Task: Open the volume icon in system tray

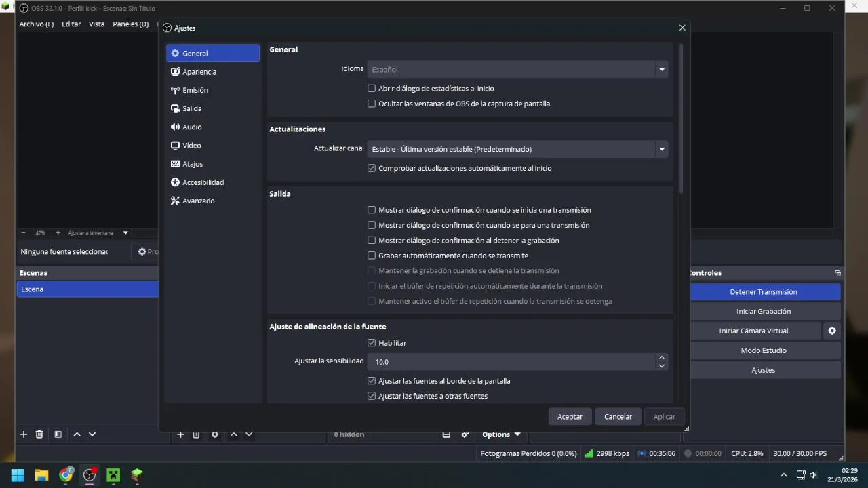Action: pyautogui.click(x=813, y=474)
